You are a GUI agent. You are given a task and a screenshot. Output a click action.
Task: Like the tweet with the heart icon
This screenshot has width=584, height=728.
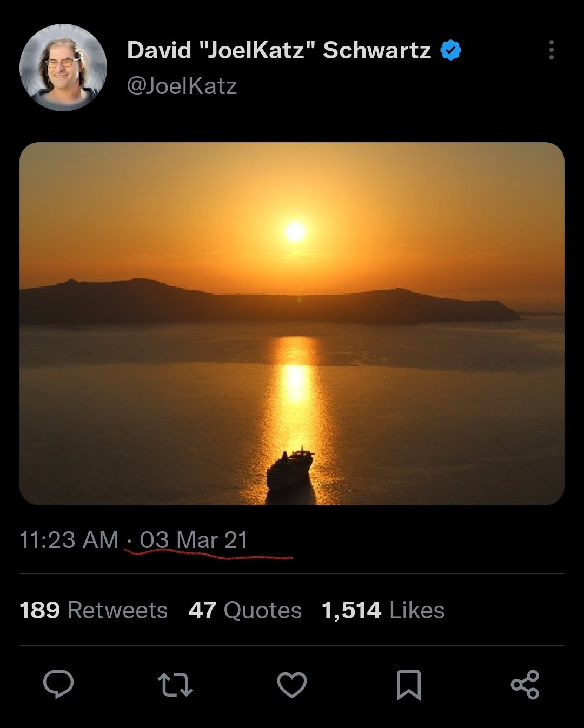pyautogui.click(x=292, y=684)
